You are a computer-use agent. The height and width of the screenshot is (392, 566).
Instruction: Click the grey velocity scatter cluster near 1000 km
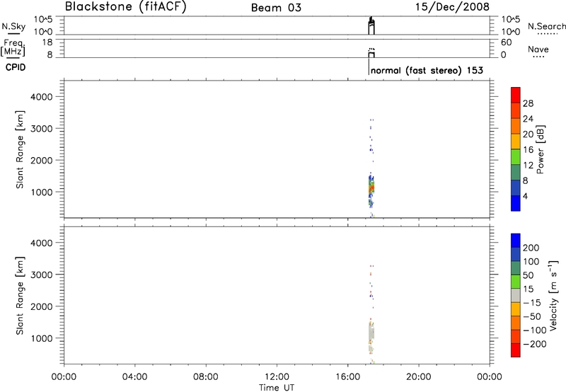point(371,334)
